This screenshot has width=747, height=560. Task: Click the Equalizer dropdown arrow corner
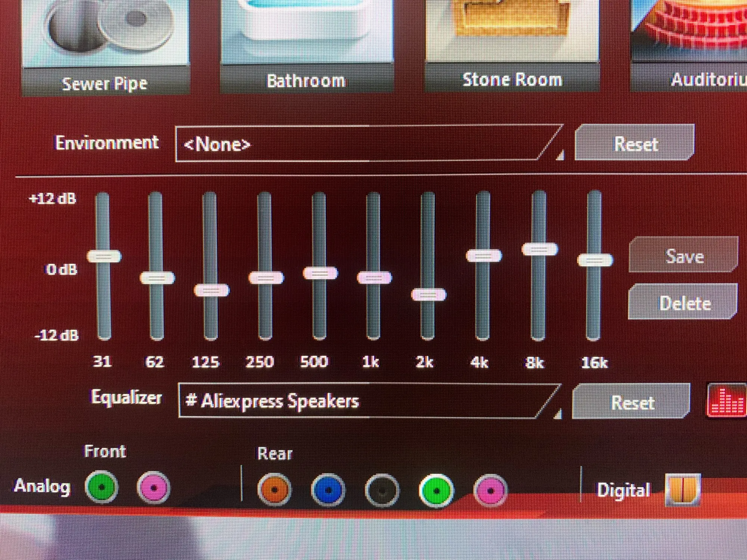(x=558, y=414)
